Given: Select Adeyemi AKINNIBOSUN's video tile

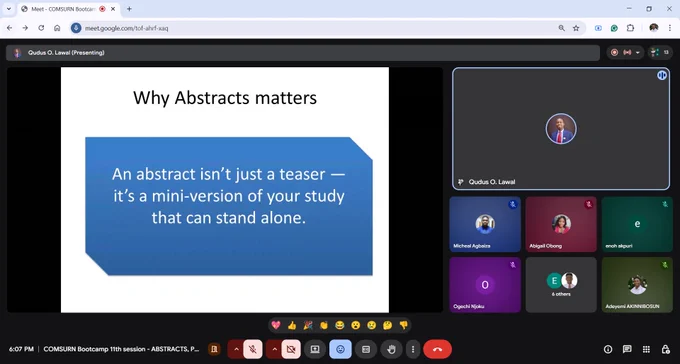Looking at the screenshot, I should pos(637,285).
